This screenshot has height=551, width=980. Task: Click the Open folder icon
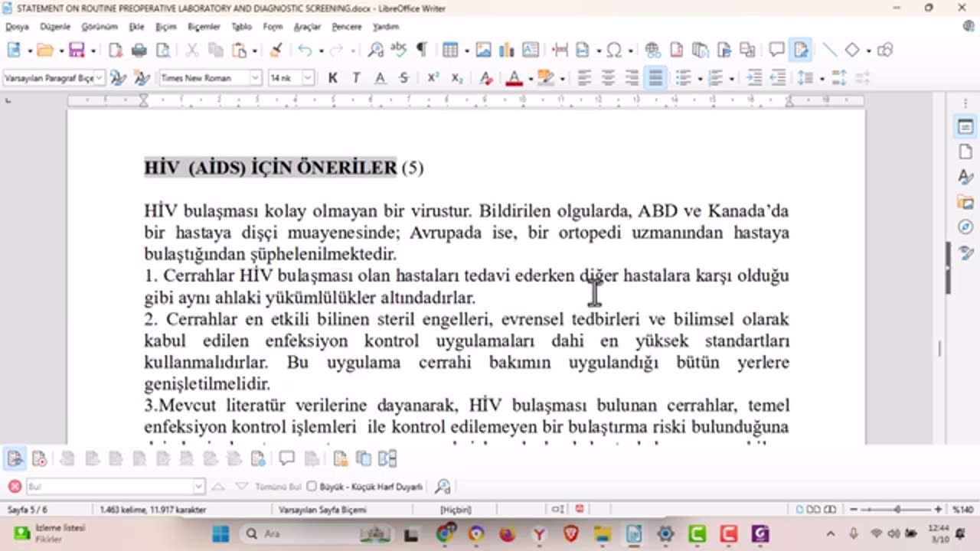tap(44, 51)
